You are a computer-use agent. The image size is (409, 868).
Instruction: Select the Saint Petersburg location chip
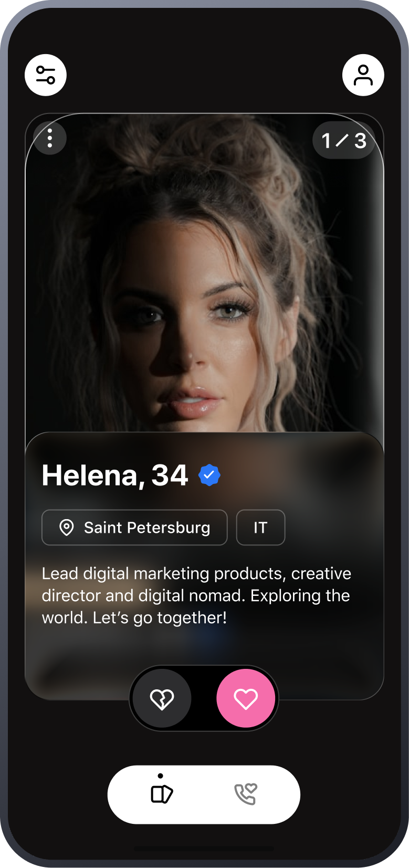pyautogui.click(x=134, y=528)
